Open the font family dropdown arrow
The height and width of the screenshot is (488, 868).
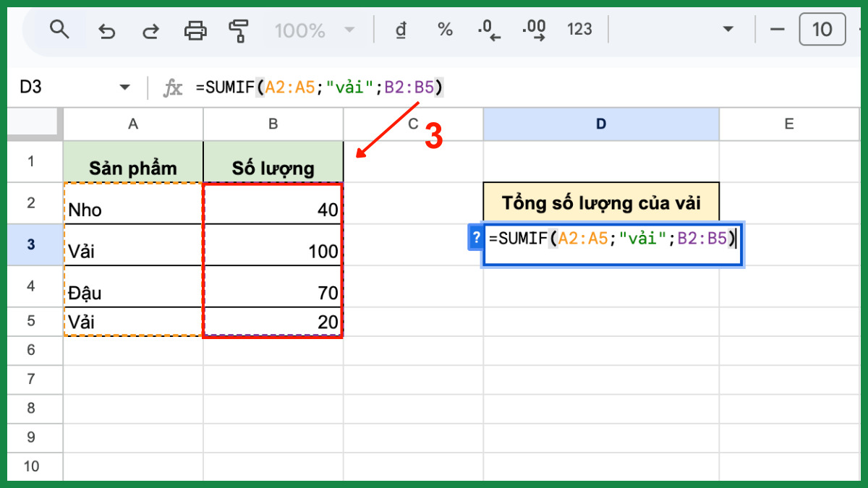coord(727,30)
